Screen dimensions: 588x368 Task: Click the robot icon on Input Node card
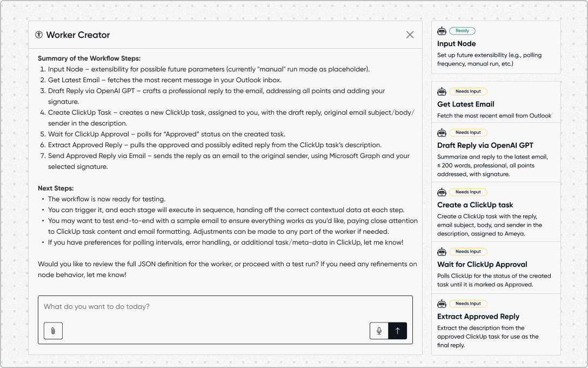(443, 31)
